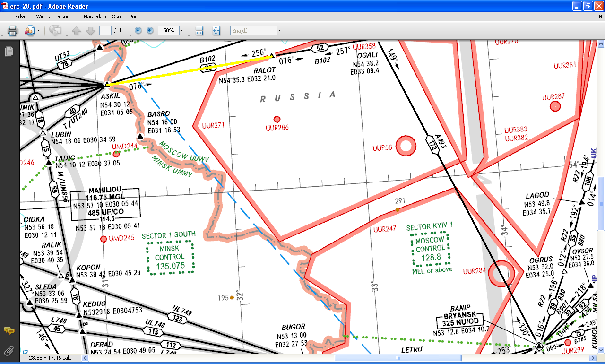This screenshot has height=364, width=605.
Task: Open the Dokument menu
Action: click(x=67, y=17)
